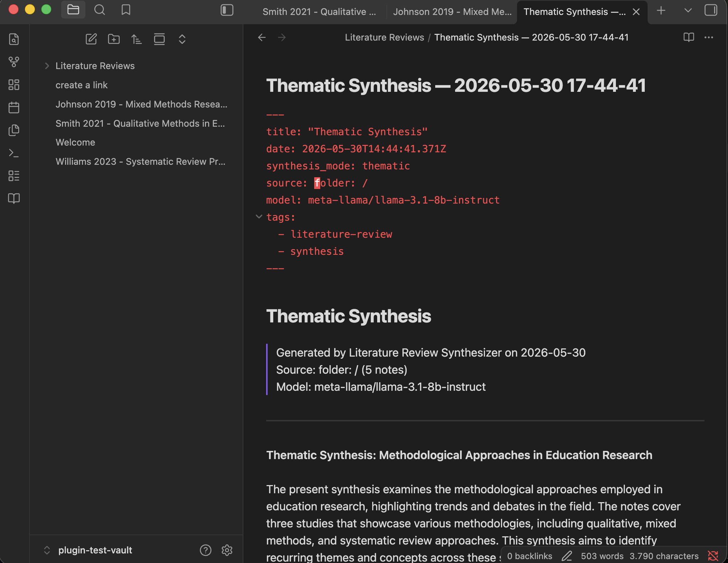The height and width of the screenshot is (563, 728).
Task: Open settings gear icon
Action: pyautogui.click(x=227, y=550)
